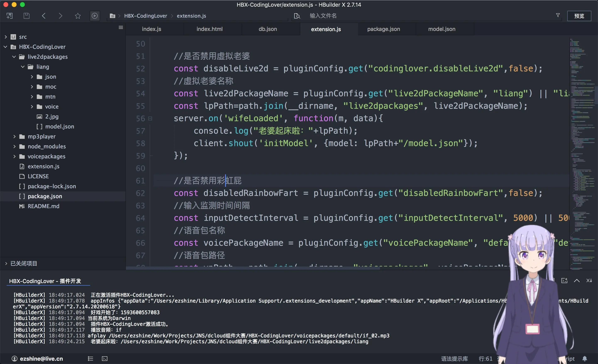Toggle the fold marker on line 56
The height and width of the screenshot is (364, 598).
[x=150, y=118]
